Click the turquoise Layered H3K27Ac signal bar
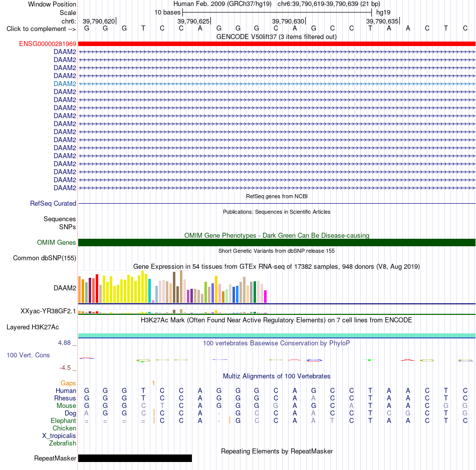This screenshot has height=470, width=476. click(x=277, y=336)
